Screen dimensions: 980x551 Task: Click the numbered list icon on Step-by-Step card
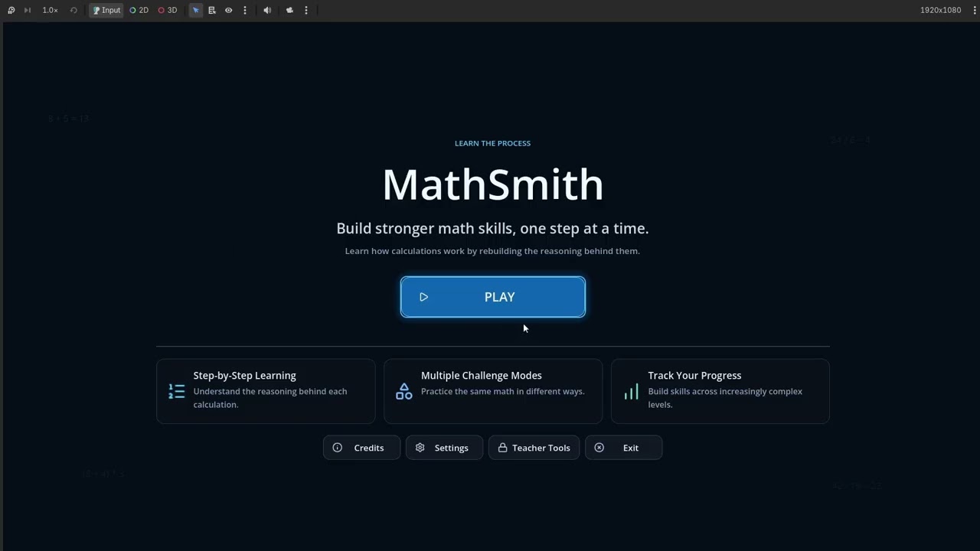click(x=177, y=391)
